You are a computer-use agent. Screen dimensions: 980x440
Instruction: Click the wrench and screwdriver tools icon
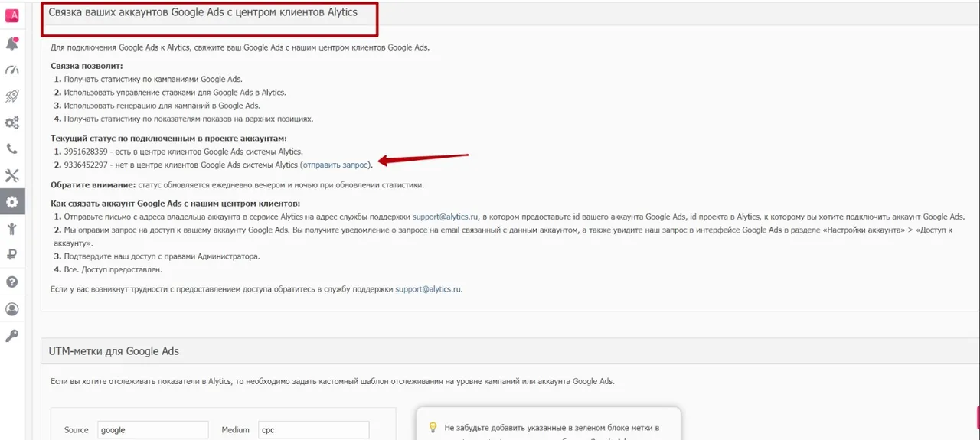(x=12, y=175)
